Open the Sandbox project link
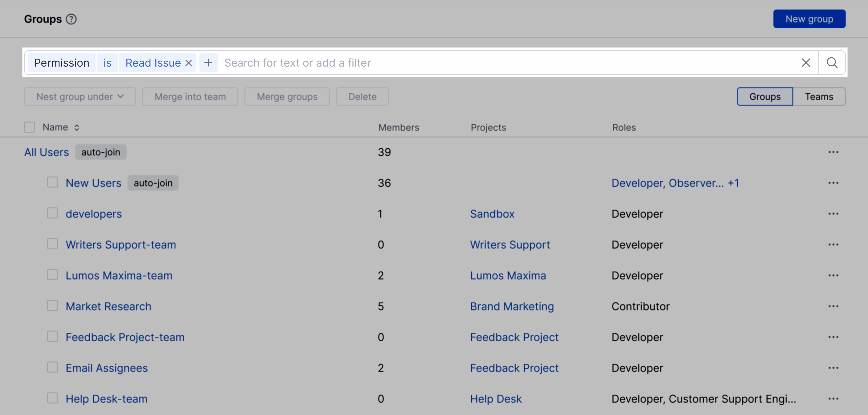The height and width of the screenshot is (415, 868). 492,213
